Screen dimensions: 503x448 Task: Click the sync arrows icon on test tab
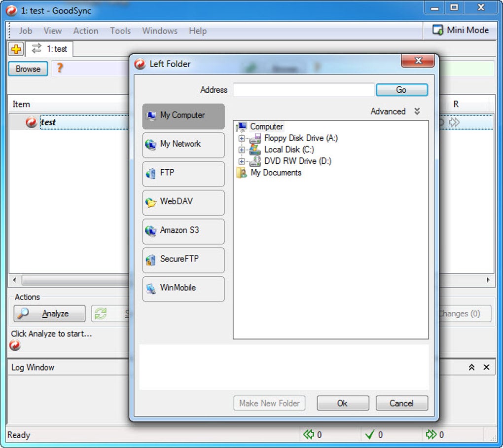pyautogui.click(x=36, y=48)
